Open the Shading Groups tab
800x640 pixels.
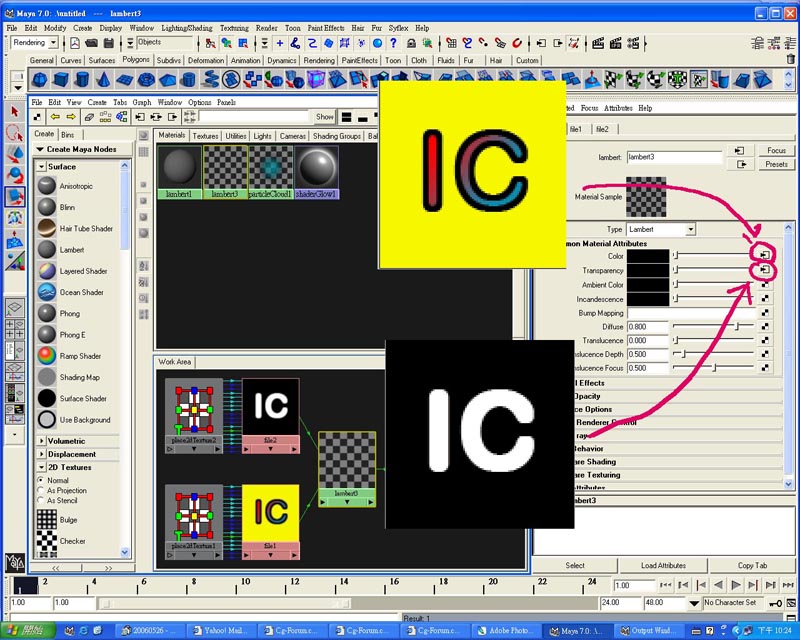pyautogui.click(x=337, y=136)
